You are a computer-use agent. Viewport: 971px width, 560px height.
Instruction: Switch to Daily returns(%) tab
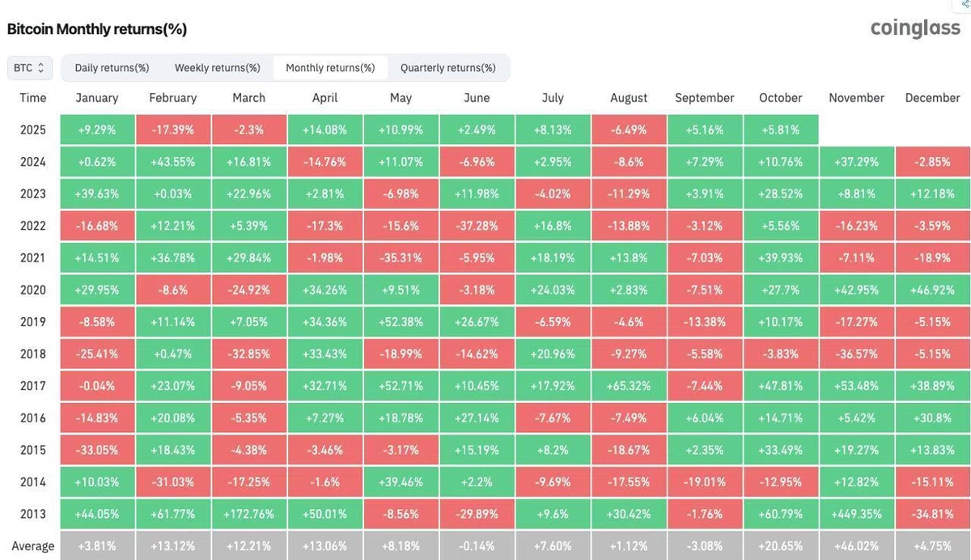(112, 68)
